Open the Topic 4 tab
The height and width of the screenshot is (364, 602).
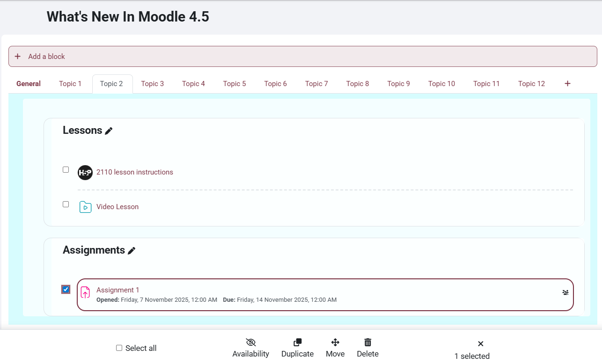[194, 84]
